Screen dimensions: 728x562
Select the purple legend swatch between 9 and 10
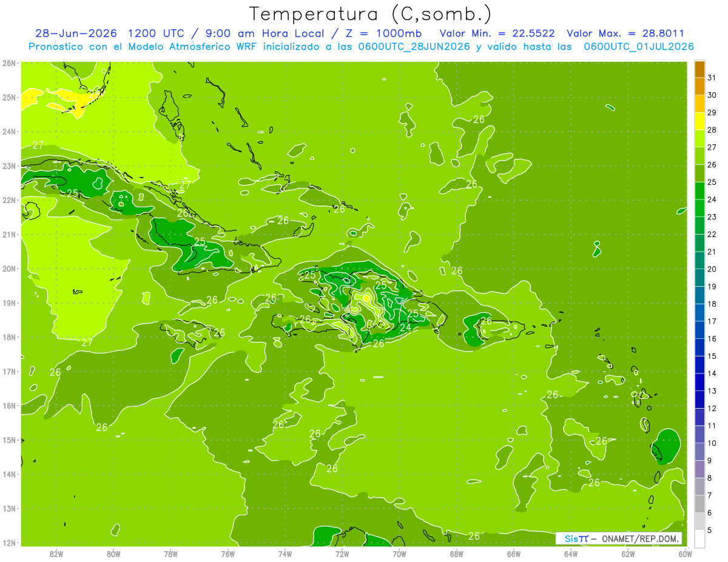tap(699, 452)
